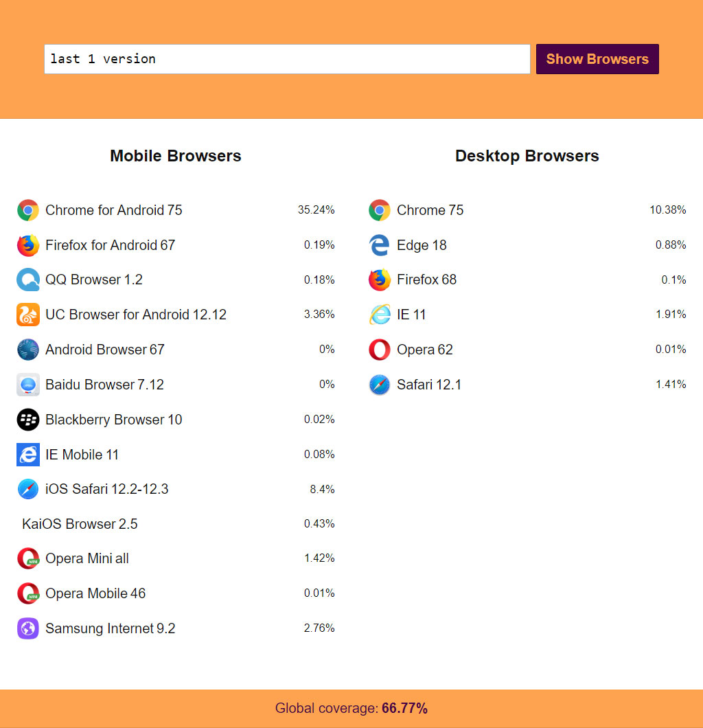Click the Opera Mobile icon
Viewport: 703px width, 728px height.
pyautogui.click(x=28, y=593)
